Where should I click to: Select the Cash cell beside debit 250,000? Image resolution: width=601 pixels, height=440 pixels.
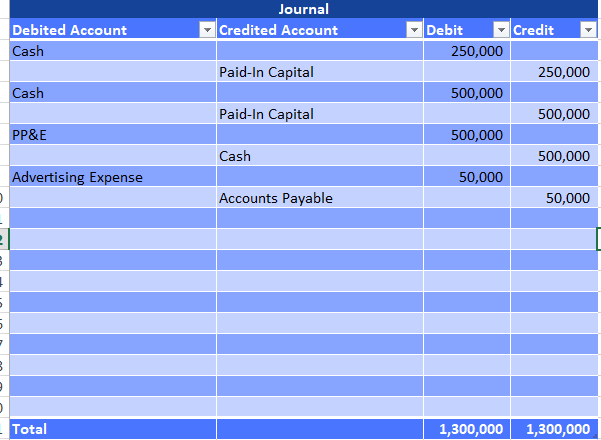[113, 51]
